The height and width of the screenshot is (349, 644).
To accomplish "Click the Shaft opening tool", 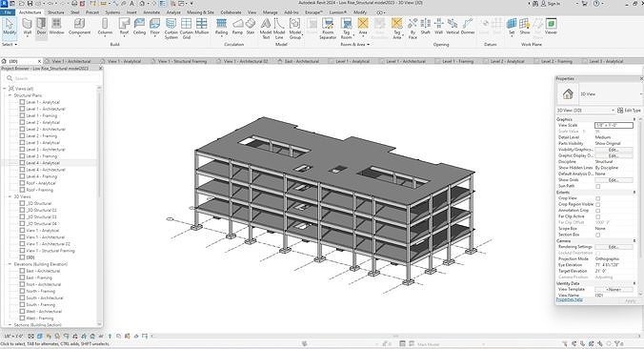I will pyautogui.click(x=426, y=27).
